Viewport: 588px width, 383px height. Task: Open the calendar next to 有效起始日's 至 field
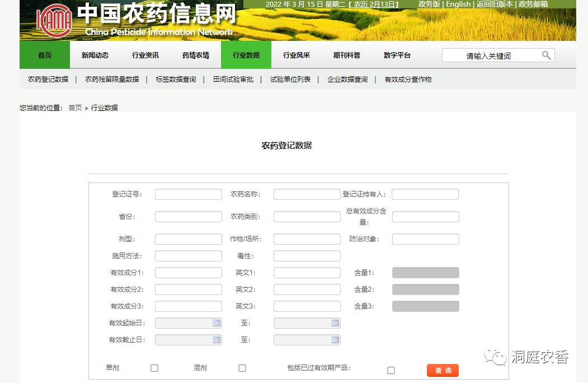336,323
